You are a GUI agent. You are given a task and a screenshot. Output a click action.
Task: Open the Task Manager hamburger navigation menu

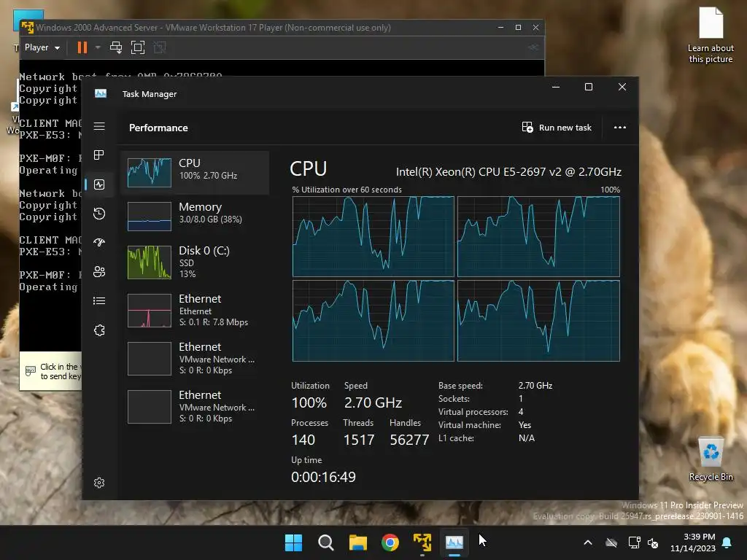tap(99, 126)
